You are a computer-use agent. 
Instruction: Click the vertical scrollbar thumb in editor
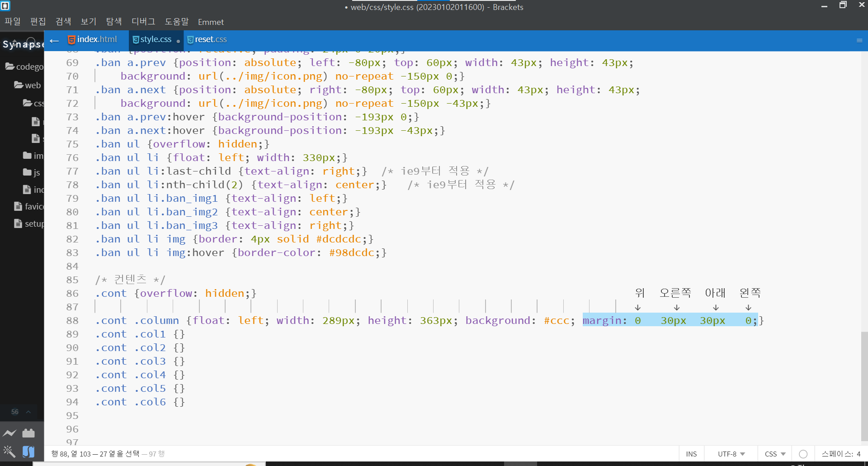(864, 386)
